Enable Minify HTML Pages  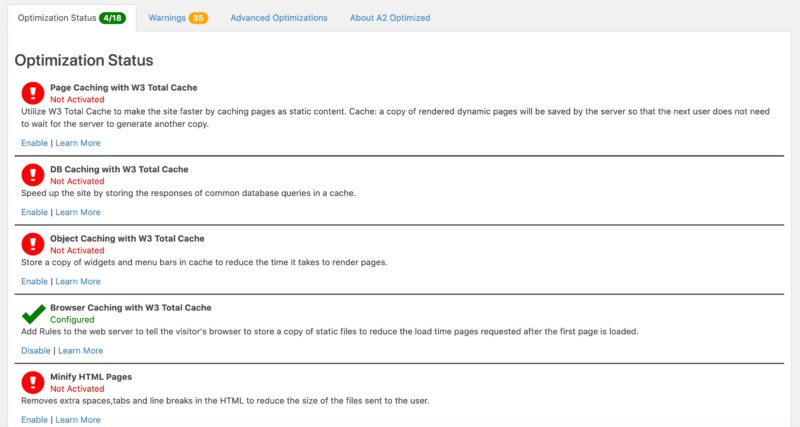pos(34,420)
